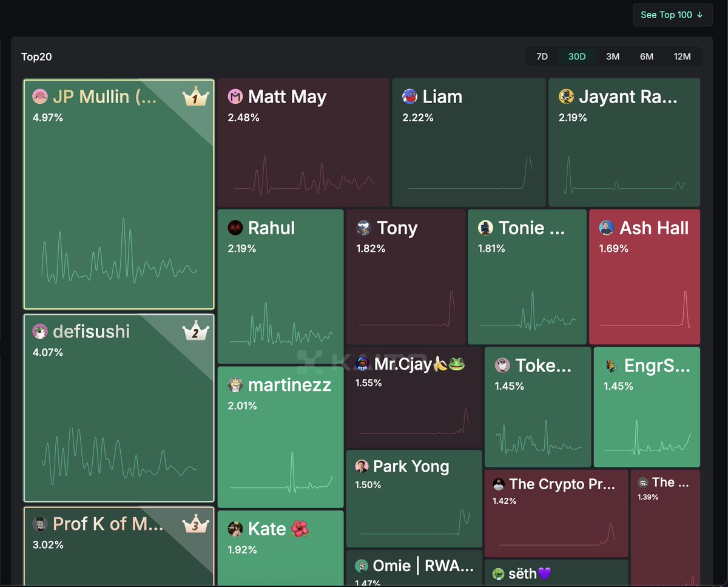
Task: Click the 1.82% value
Action: point(371,248)
